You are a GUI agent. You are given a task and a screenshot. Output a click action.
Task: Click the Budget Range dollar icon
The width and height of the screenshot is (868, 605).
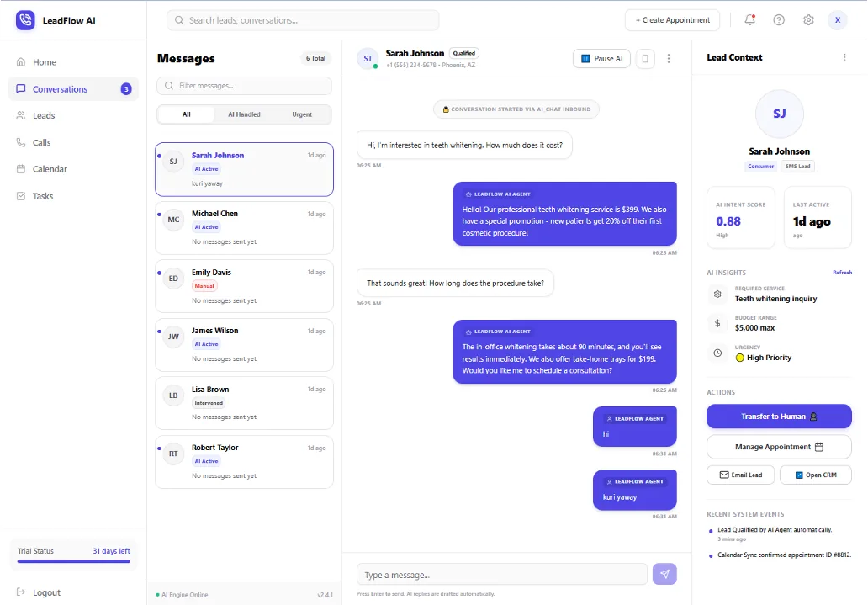[x=717, y=323]
